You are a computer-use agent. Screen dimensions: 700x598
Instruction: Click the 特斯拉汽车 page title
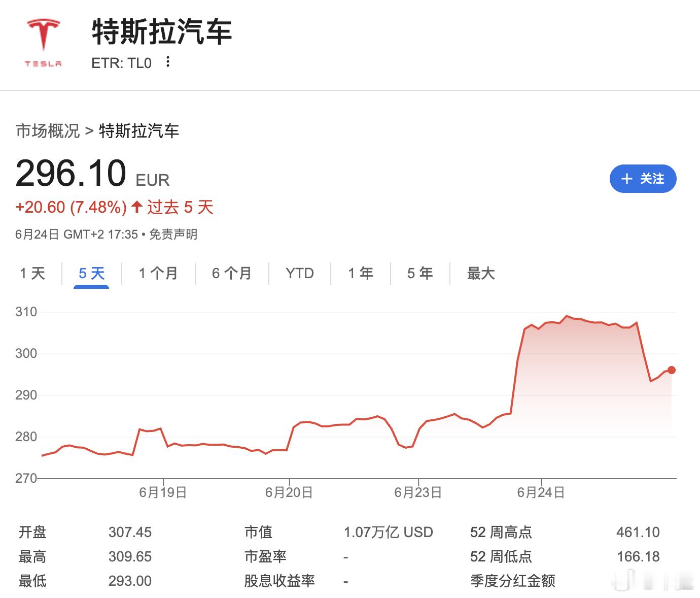[162, 31]
